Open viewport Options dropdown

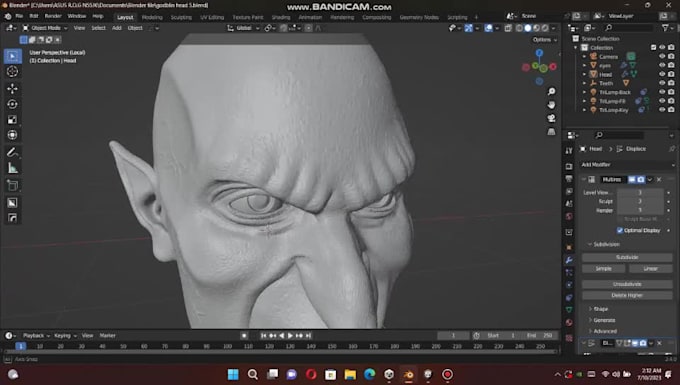coord(545,40)
